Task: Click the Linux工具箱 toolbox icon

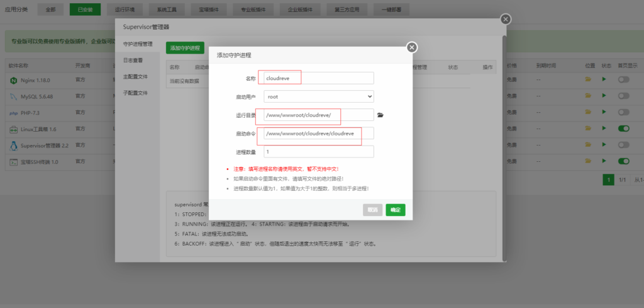Action: point(13,130)
